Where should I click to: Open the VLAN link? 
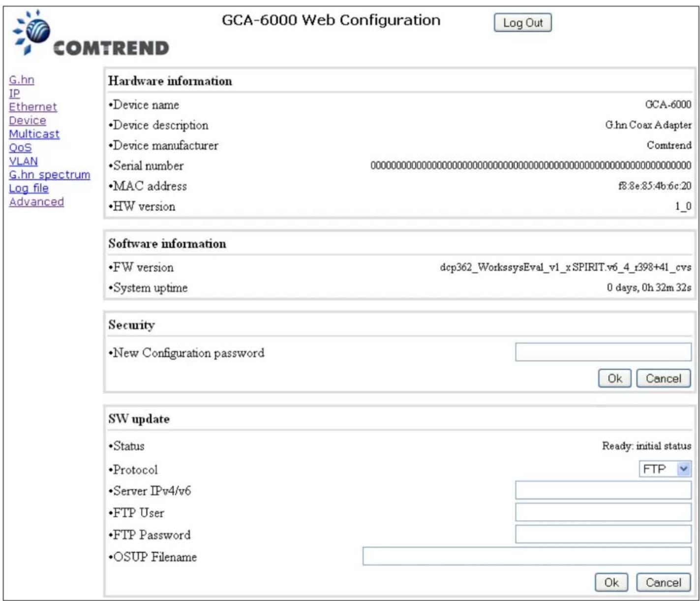pyautogui.click(x=23, y=161)
